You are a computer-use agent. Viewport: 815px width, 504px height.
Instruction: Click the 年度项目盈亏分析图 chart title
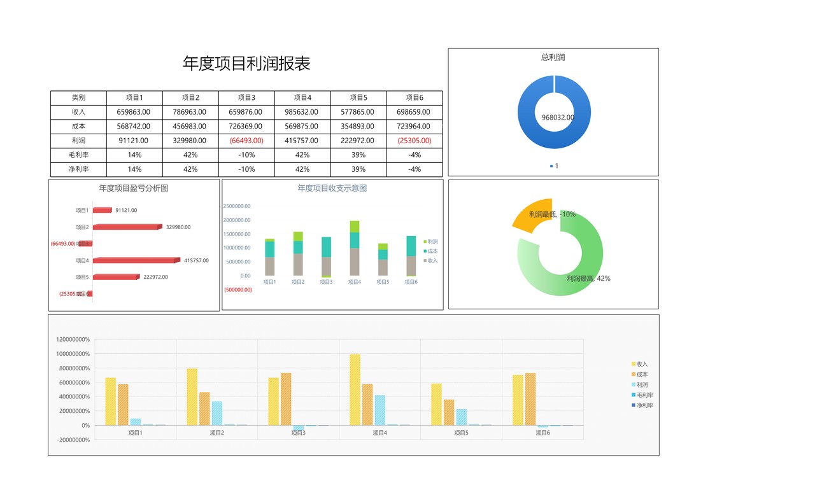pyautogui.click(x=134, y=188)
